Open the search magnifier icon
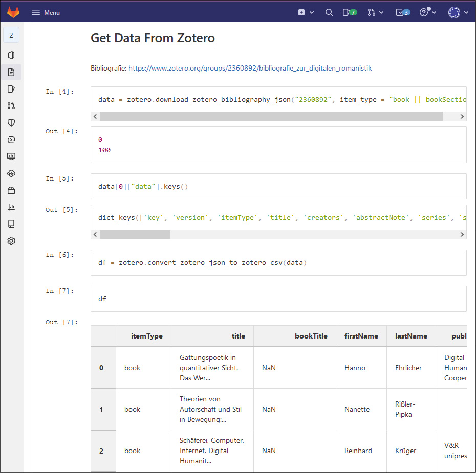The width and height of the screenshot is (476, 473). point(329,12)
